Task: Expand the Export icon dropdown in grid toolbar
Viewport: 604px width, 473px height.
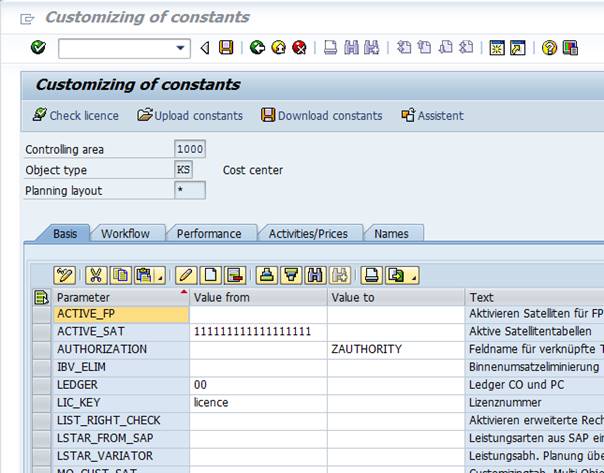Action: tap(411, 276)
